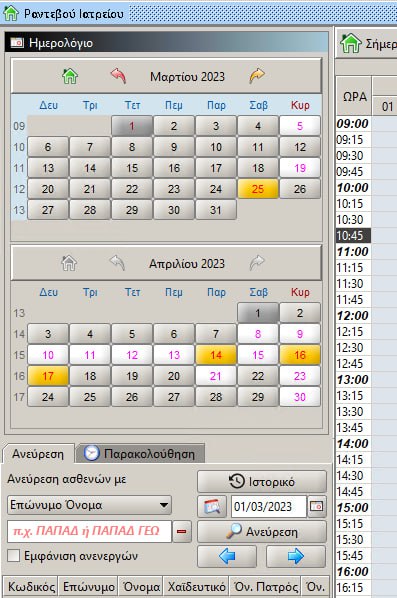Select March 5 in the calendar

click(300, 126)
